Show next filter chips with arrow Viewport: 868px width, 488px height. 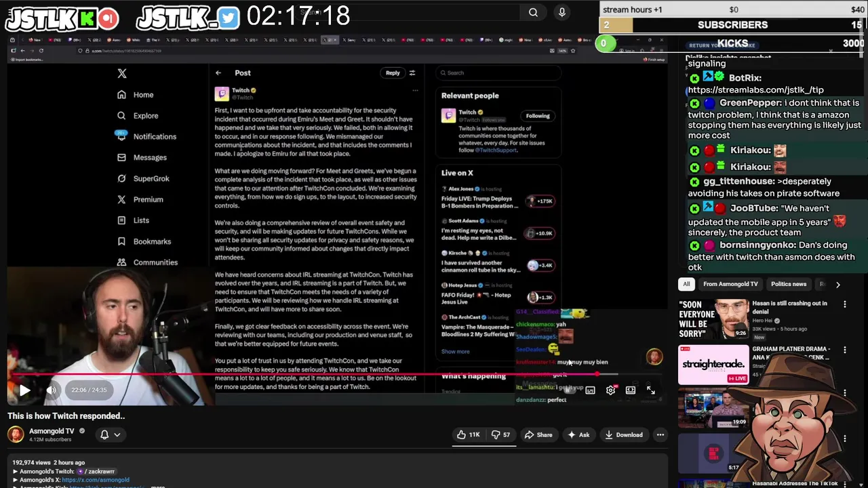pos(837,285)
